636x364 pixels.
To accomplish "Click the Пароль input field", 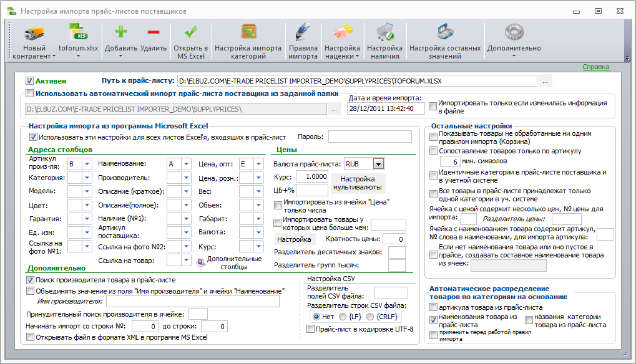I will click(370, 137).
